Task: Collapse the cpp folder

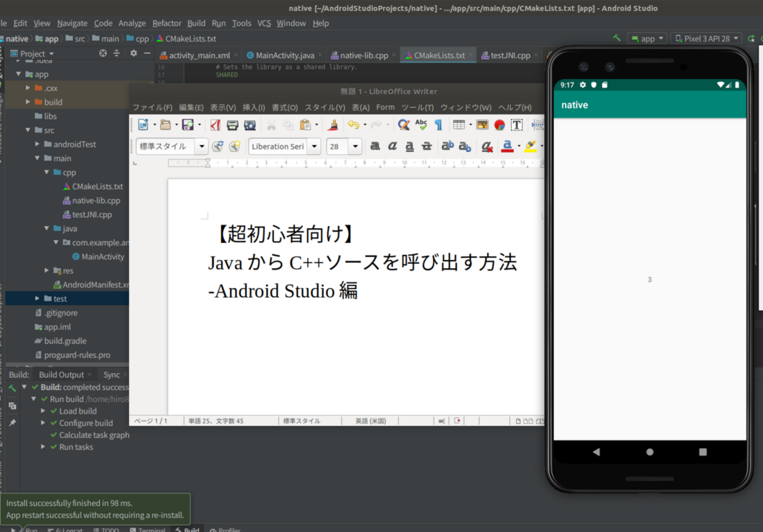Action: pyautogui.click(x=47, y=172)
